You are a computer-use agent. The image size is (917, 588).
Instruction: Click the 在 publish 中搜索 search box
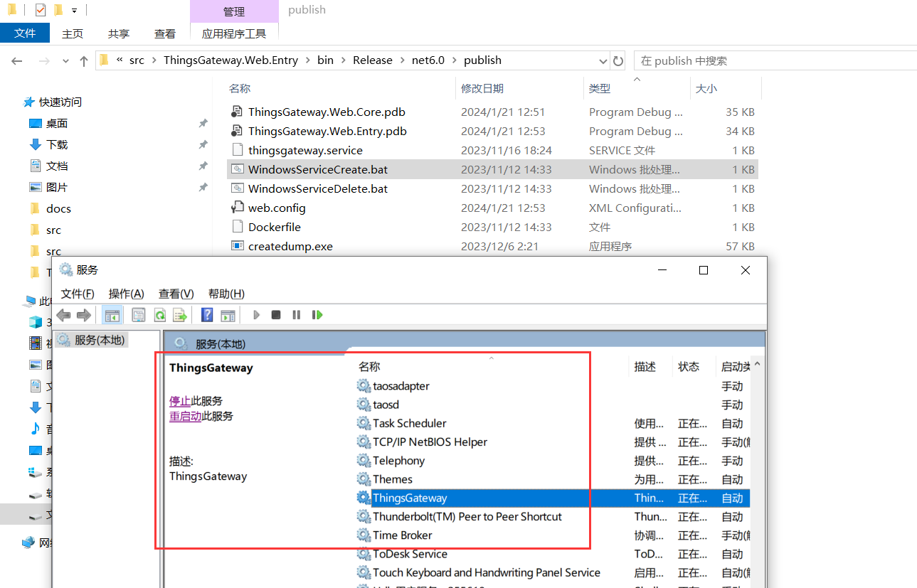click(772, 61)
